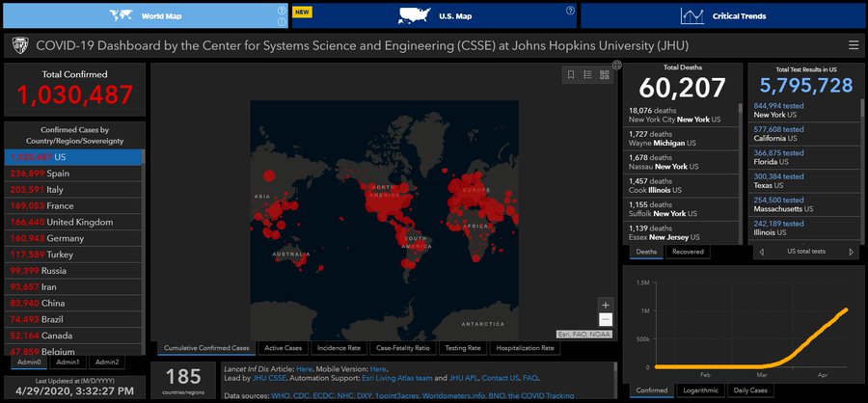Show the Deaths list tab
Screen dimensions: 868x403
(x=646, y=252)
